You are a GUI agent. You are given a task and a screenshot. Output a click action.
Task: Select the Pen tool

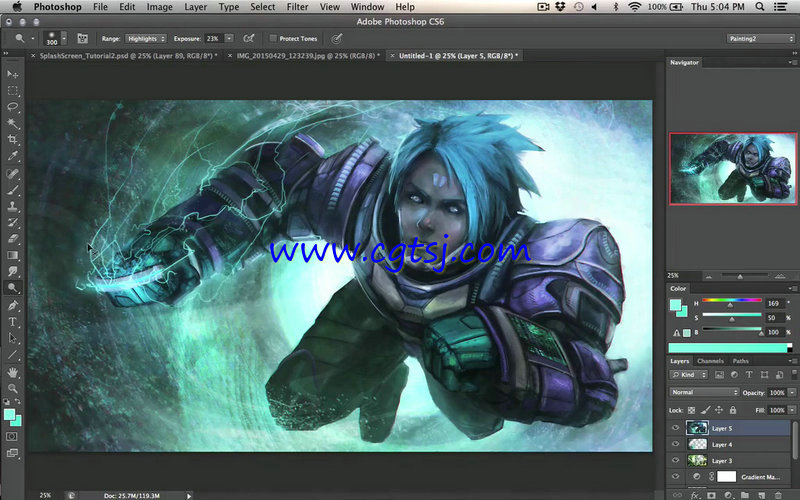12,306
